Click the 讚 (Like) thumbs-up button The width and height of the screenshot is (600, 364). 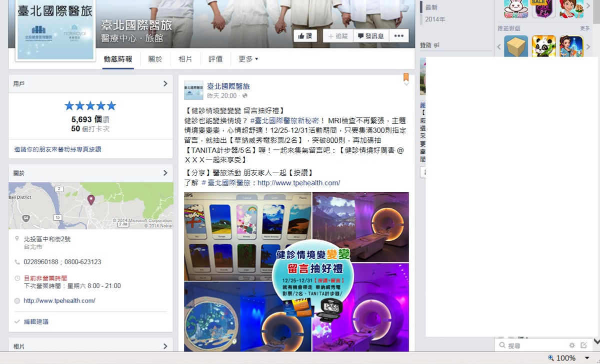click(305, 36)
